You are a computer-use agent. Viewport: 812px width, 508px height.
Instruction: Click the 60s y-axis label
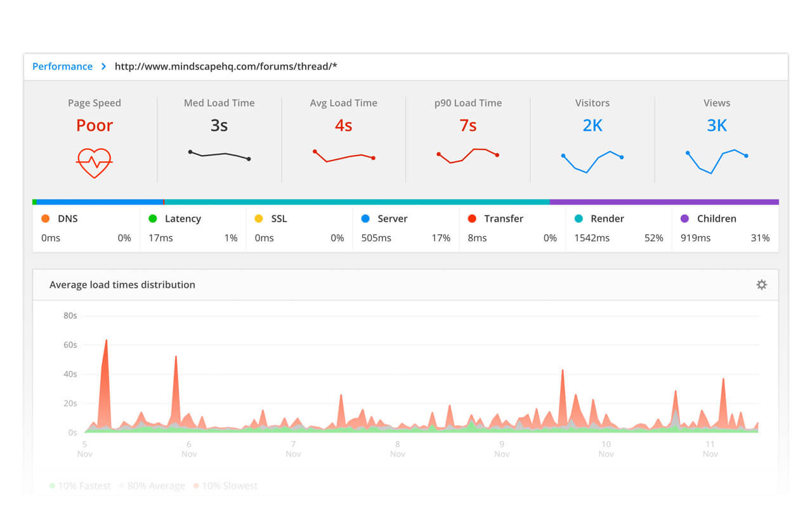70,345
